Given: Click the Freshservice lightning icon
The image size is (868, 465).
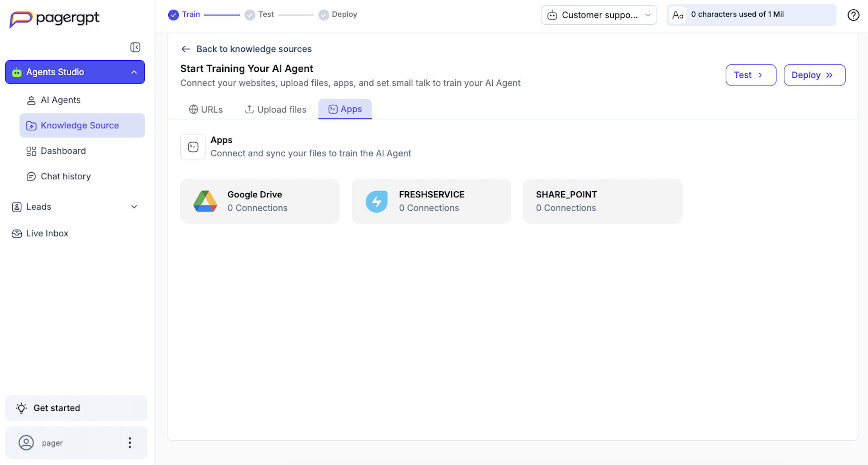Looking at the screenshot, I should (x=376, y=201).
